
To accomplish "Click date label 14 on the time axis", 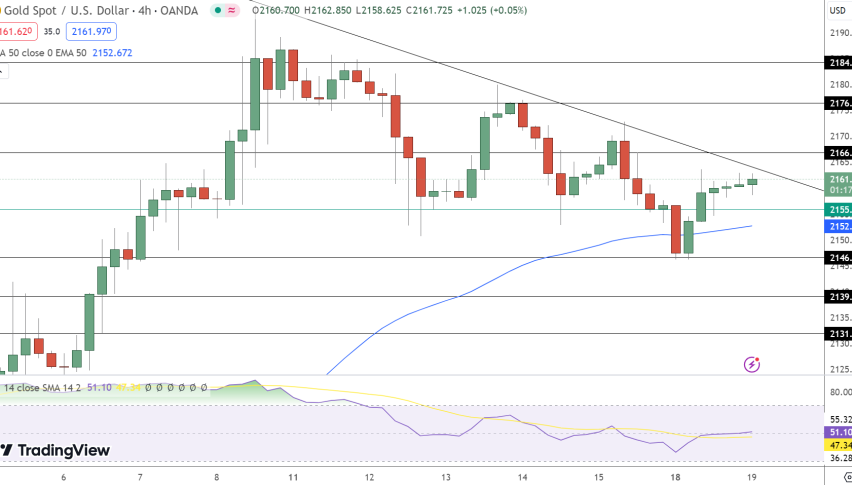I will click(x=523, y=477).
